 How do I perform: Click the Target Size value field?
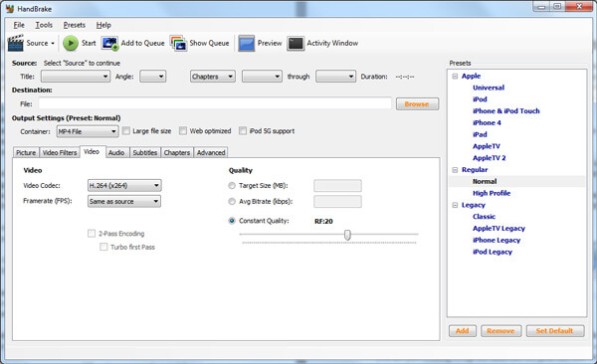click(337, 186)
